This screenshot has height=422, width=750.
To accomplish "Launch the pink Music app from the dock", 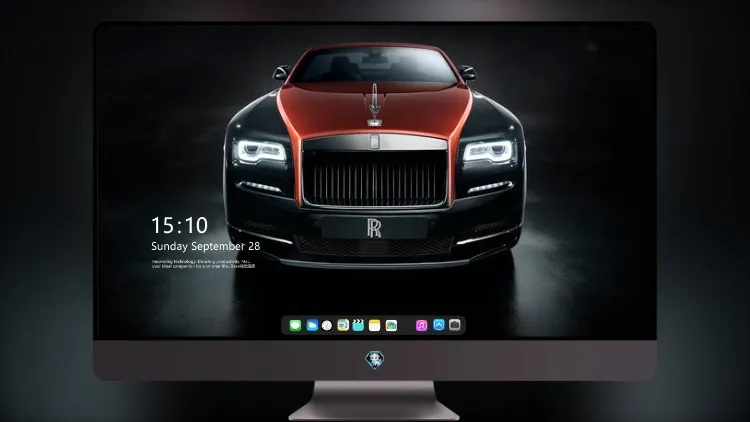I will (421, 325).
